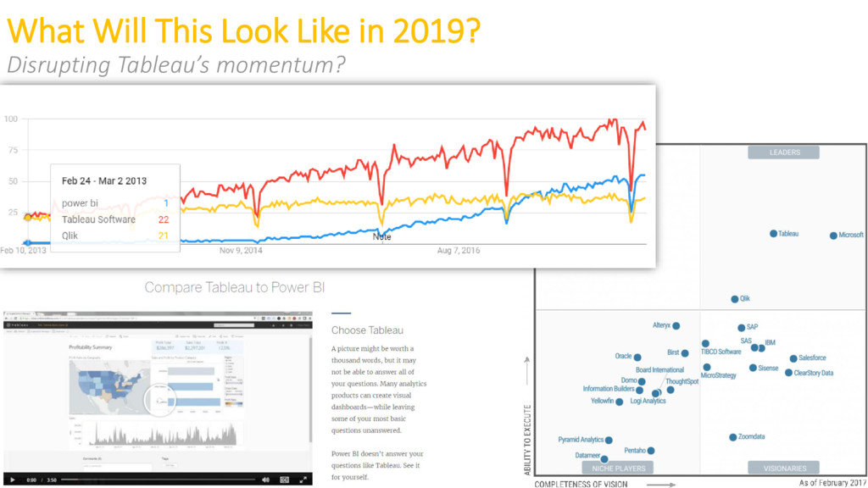This screenshot has height=488, width=868.
Task: Click the 'Logi Analytics' label
Action: [x=648, y=401]
